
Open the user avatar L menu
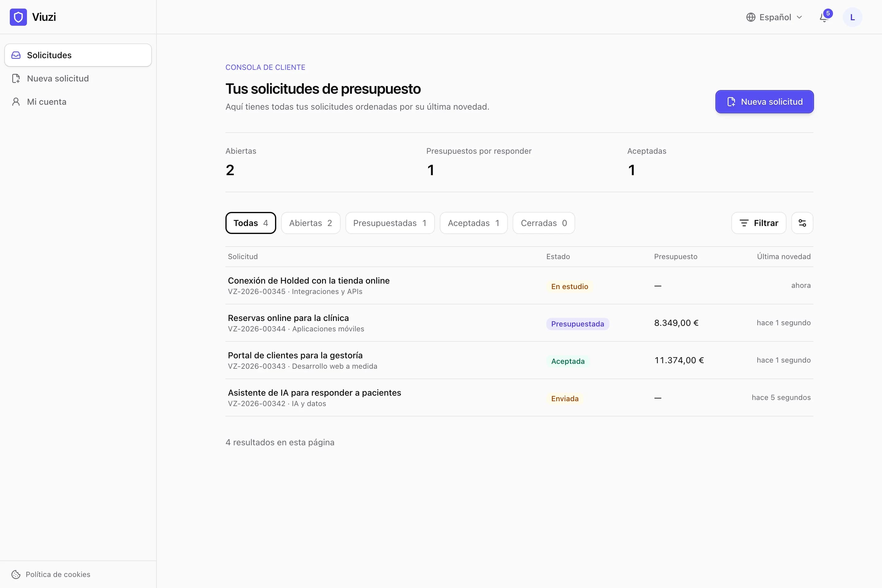coord(852,17)
